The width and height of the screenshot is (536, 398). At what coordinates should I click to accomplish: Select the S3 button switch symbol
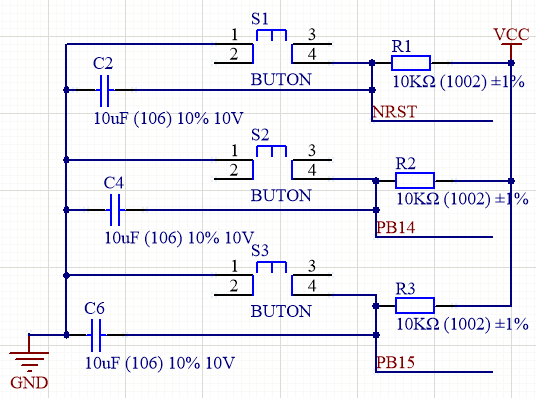point(272,278)
